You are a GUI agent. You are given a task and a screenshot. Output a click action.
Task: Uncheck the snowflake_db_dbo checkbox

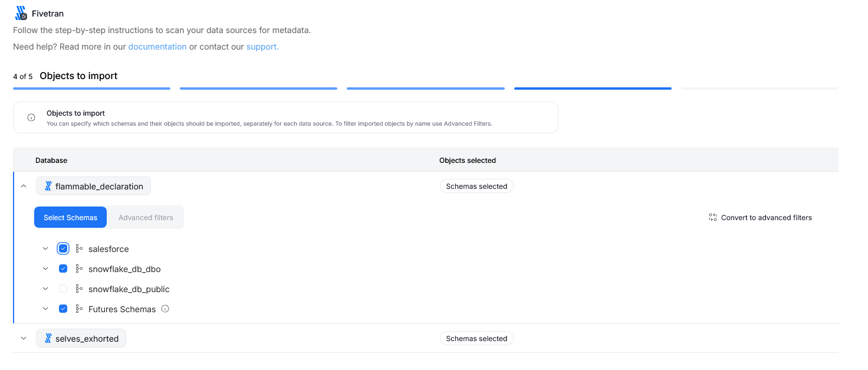[63, 269]
